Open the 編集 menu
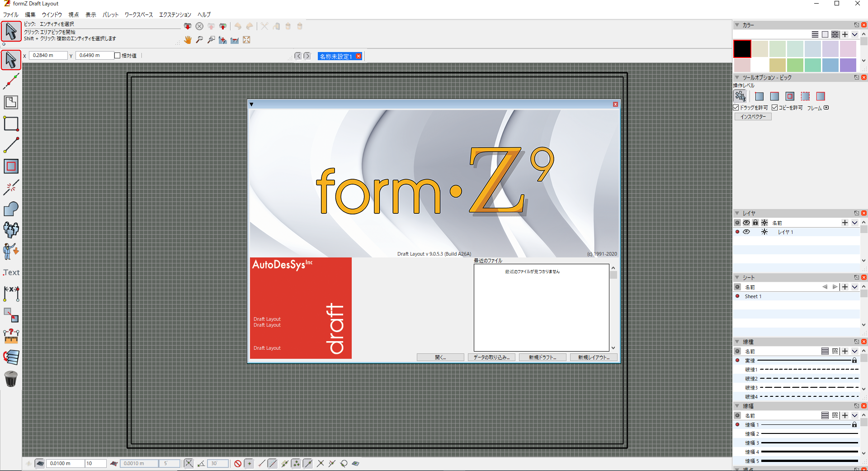 tap(30, 14)
